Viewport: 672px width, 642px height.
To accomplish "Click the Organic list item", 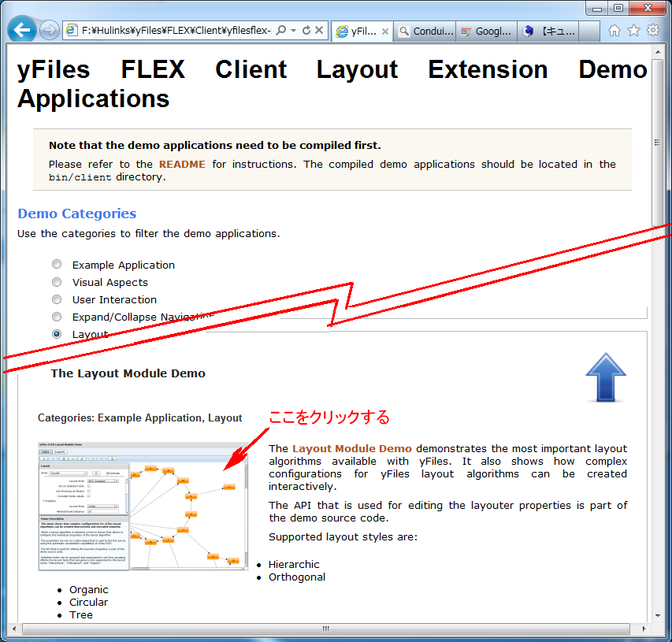I will coord(89,590).
